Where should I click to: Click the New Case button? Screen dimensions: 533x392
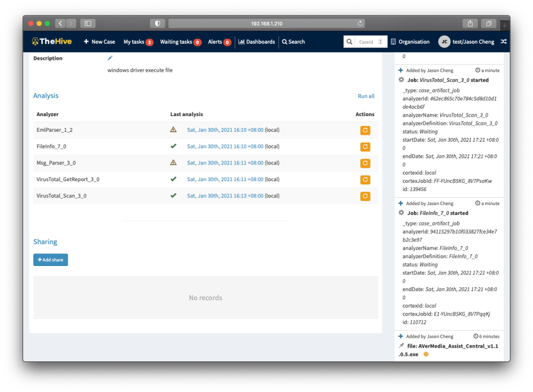99,42
